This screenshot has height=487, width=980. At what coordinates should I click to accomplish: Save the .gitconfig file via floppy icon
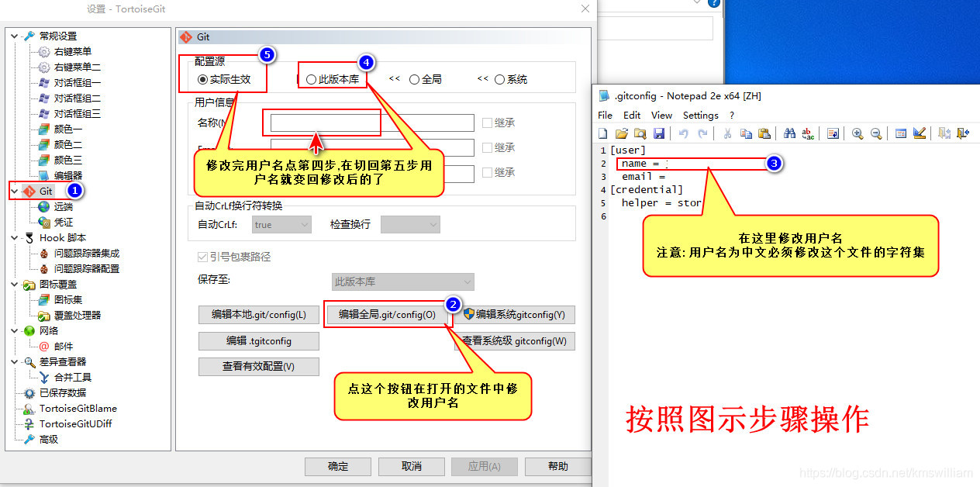(659, 133)
